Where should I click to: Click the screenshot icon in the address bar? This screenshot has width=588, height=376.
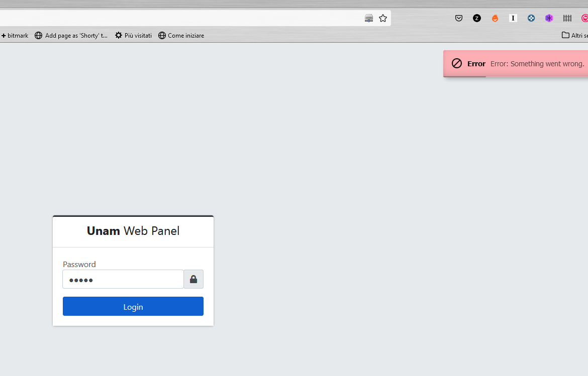[368, 18]
